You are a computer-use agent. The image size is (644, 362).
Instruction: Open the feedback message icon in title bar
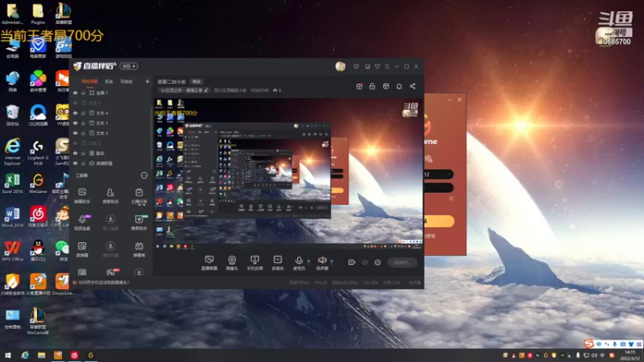pyautogui.click(x=356, y=67)
